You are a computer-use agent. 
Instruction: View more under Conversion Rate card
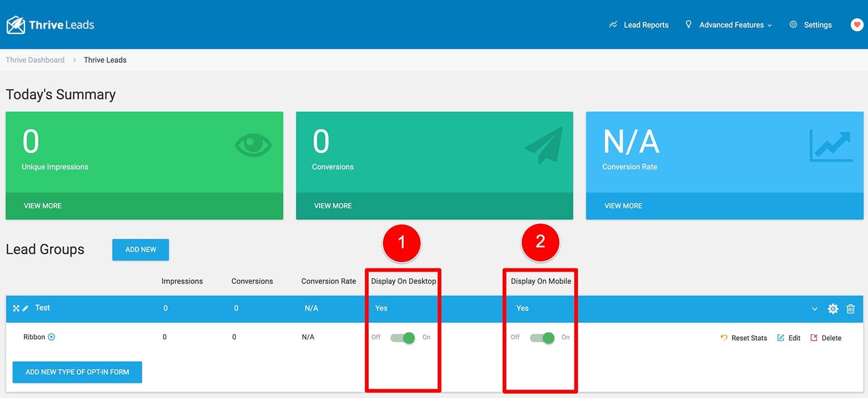pyautogui.click(x=623, y=206)
